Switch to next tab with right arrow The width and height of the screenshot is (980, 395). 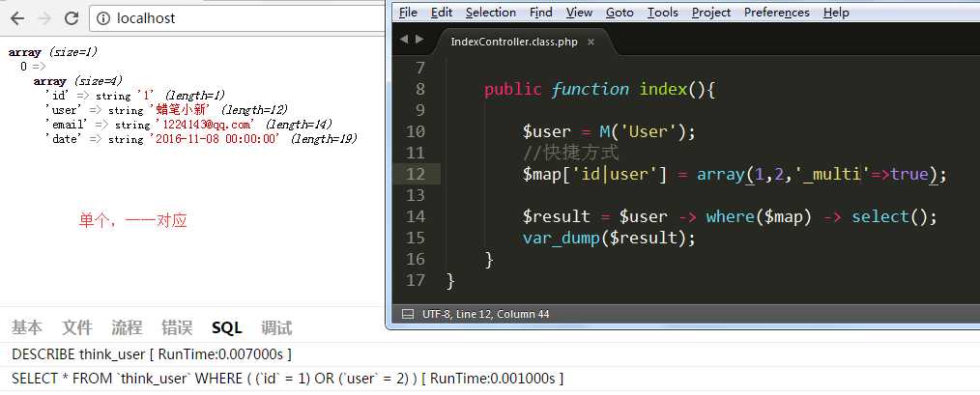[x=418, y=40]
